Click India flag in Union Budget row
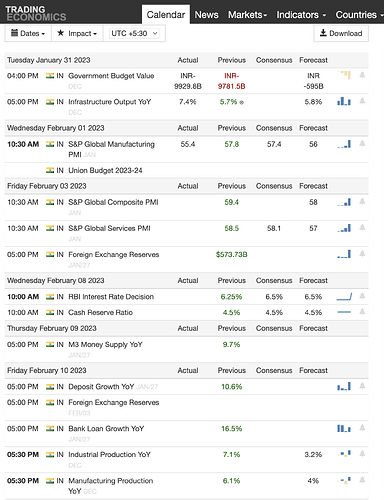 [50, 170]
